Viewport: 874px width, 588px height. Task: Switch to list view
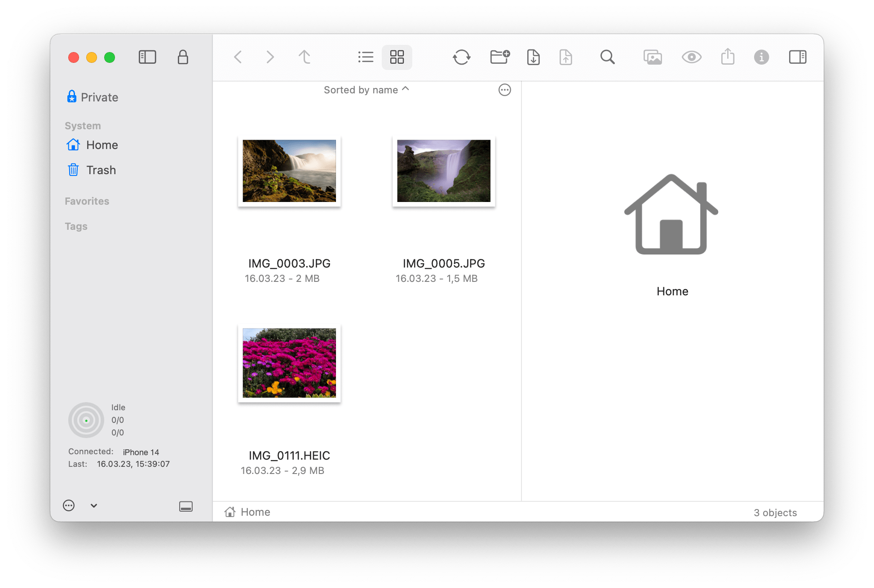click(365, 57)
